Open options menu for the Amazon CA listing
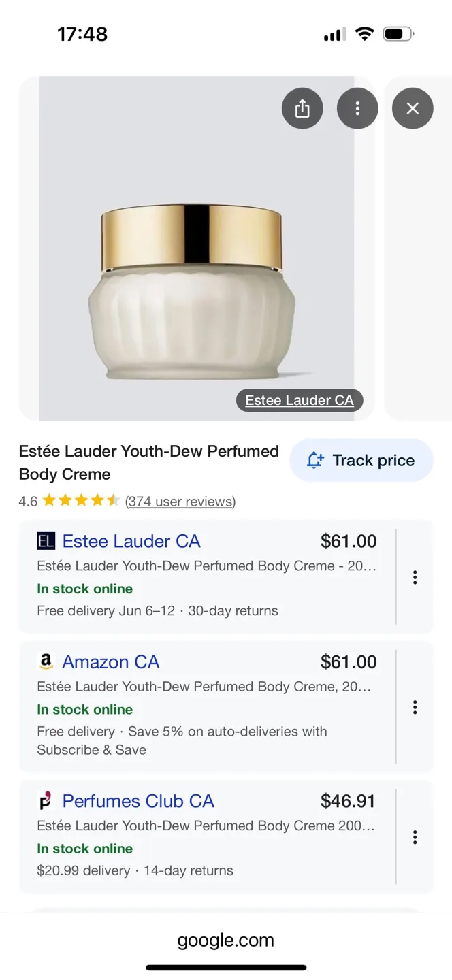Image resolution: width=452 pixels, height=980 pixels. 415,707
